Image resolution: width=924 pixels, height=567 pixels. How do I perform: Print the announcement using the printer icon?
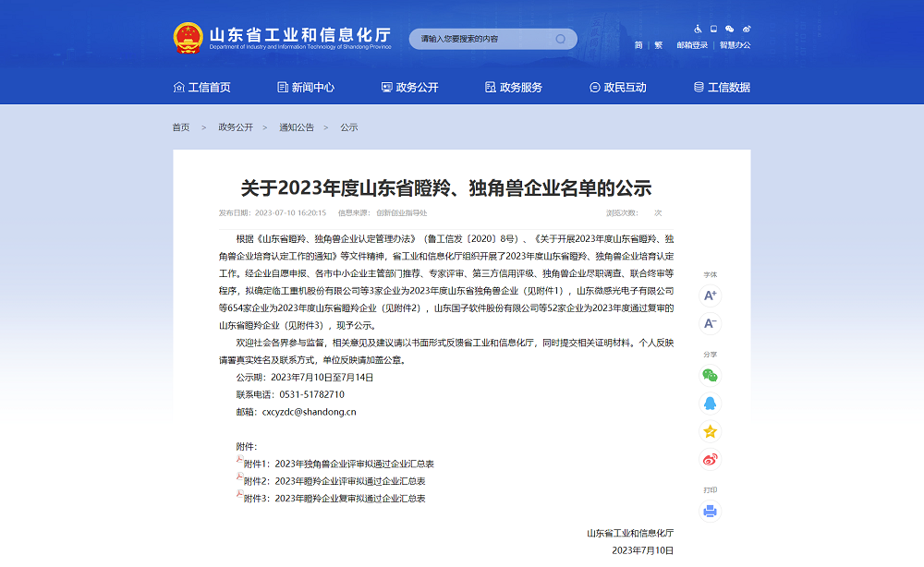coord(710,511)
